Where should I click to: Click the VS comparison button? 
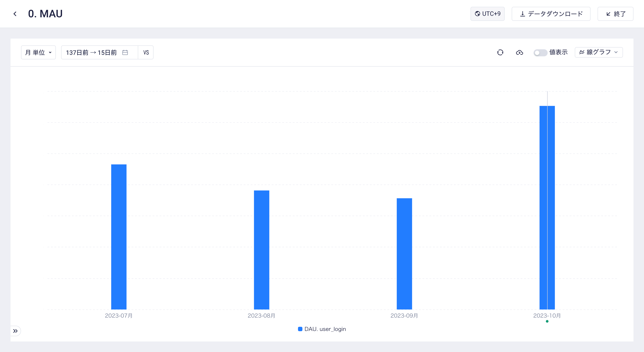(x=146, y=52)
